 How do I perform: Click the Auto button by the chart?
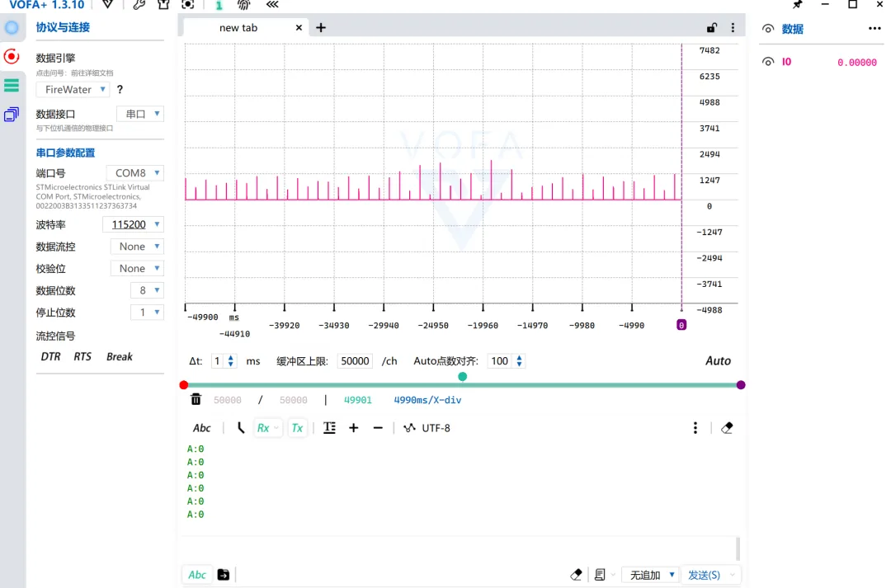tap(718, 361)
